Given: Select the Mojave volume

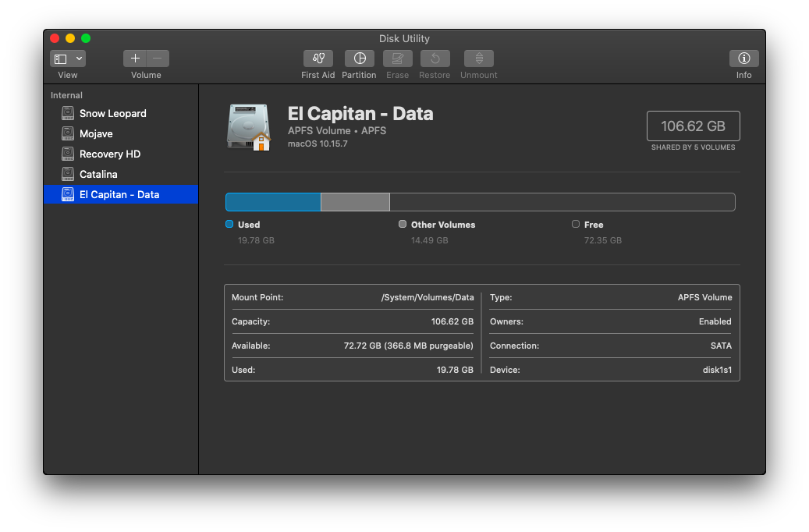Looking at the screenshot, I should coord(121,133).
